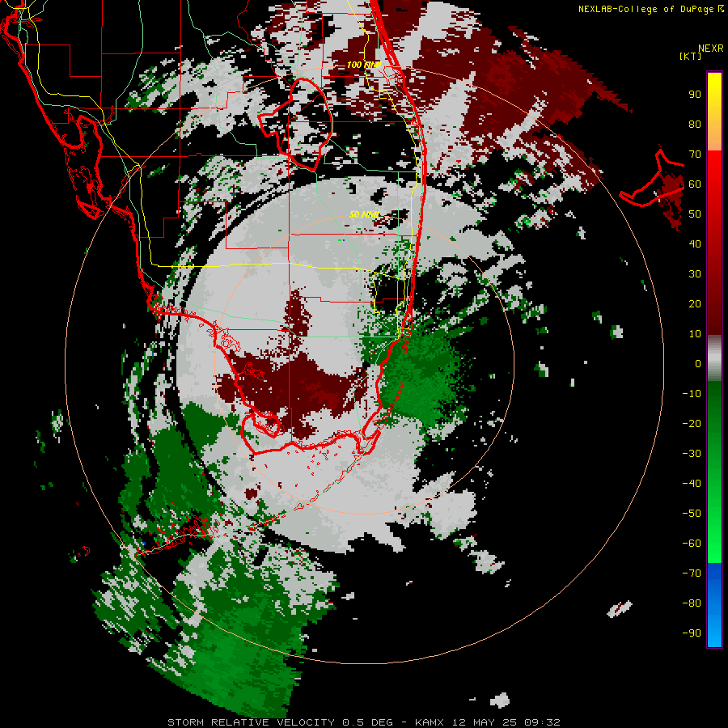Image resolution: width=728 pixels, height=728 pixels.
Task: Click the -30 value on velocity scale
Action: [x=692, y=454]
